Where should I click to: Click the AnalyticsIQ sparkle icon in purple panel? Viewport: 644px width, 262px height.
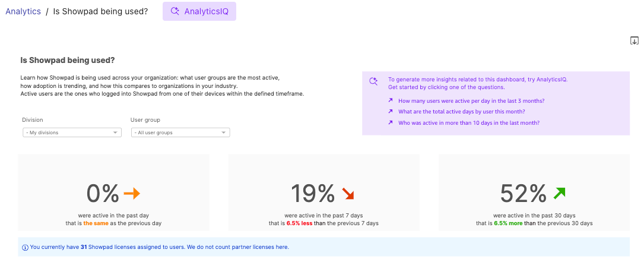pos(373,81)
